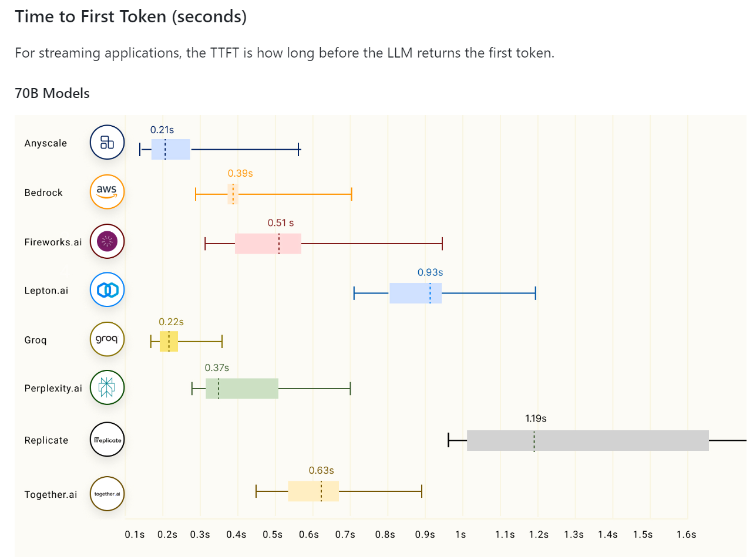753x560 pixels.
Task: Click the Bedrock 0.39s median label
Action: (240, 174)
